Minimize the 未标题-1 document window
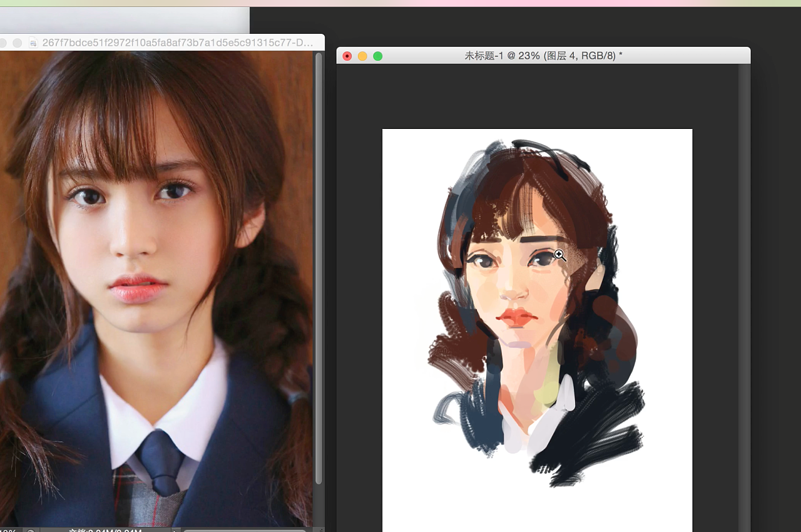This screenshot has width=801, height=532. [x=362, y=56]
